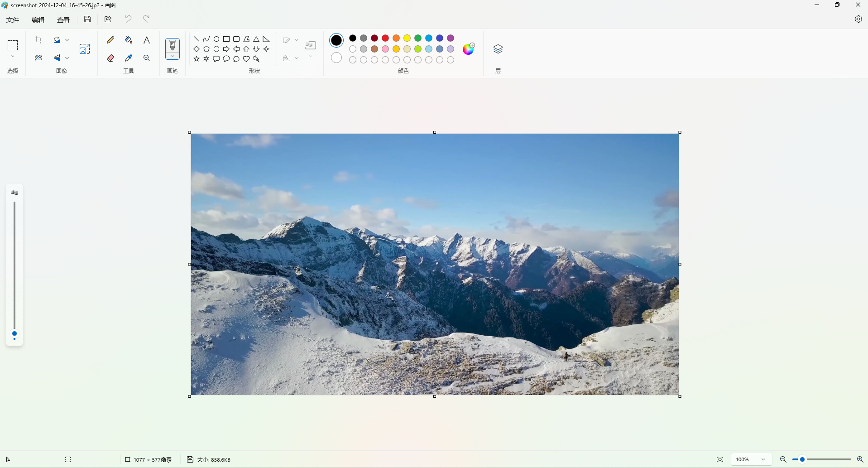This screenshot has width=868, height=468.
Task: Select the Eraser tool
Action: [110, 58]
